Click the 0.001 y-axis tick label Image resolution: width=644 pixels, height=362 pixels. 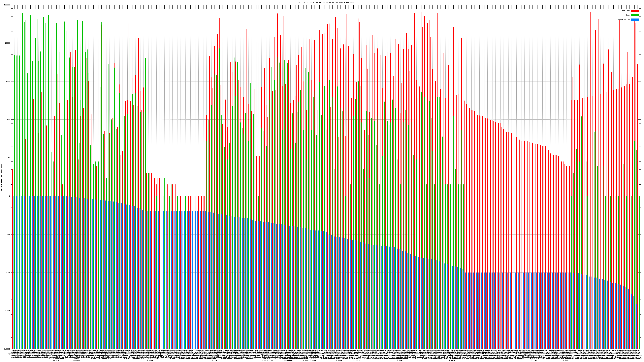(8, 311)
